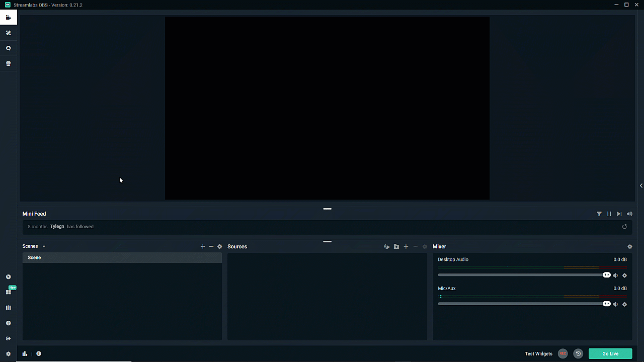This screenshot has width=644, height=362.
Task: Toggle Mini Feed alert sound mute
Action: [x=629, y=214]
